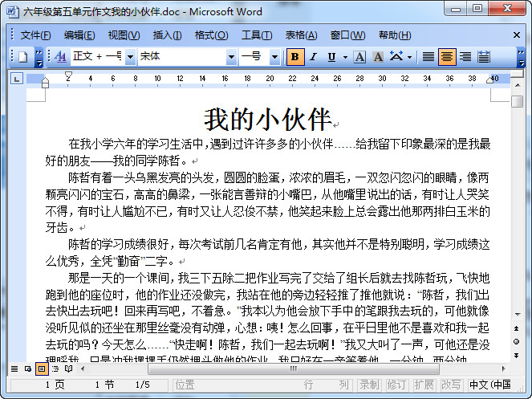Screen dimensions: 532x399
Task: Toggle 修订 track changes in status bar
Action: pyautogui.click(x=396, y=385)
